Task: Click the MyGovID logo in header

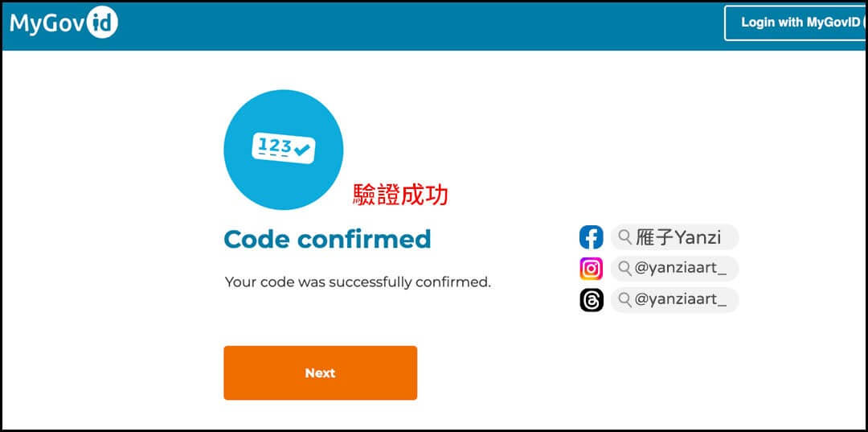Action: click(63, 23)
